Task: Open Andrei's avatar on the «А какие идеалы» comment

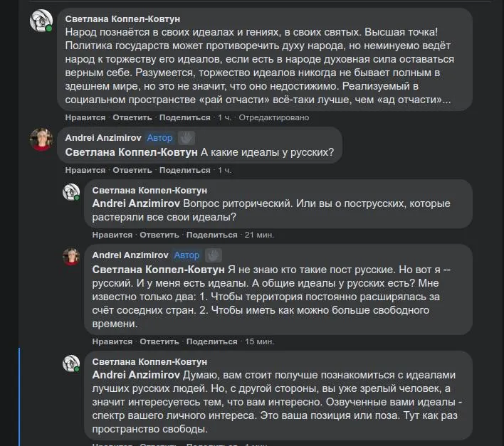Action: point(41,139)
